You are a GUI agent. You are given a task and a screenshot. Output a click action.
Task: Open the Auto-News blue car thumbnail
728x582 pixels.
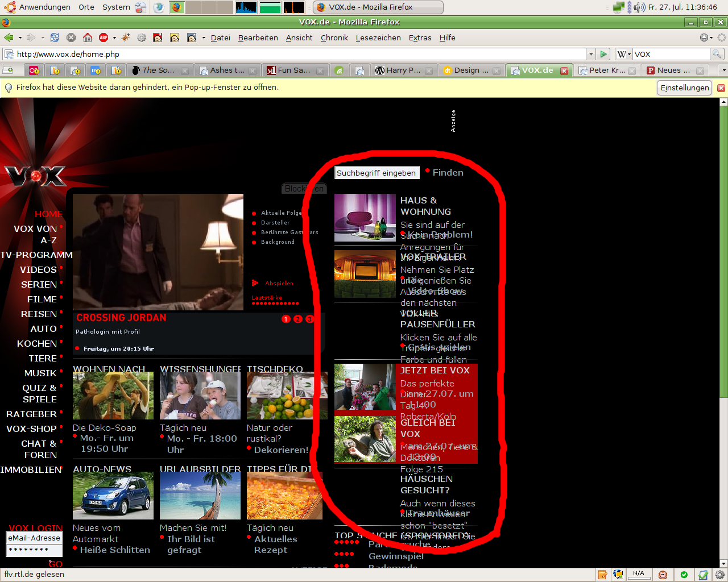pyautogui.click(x=113, y=496)
